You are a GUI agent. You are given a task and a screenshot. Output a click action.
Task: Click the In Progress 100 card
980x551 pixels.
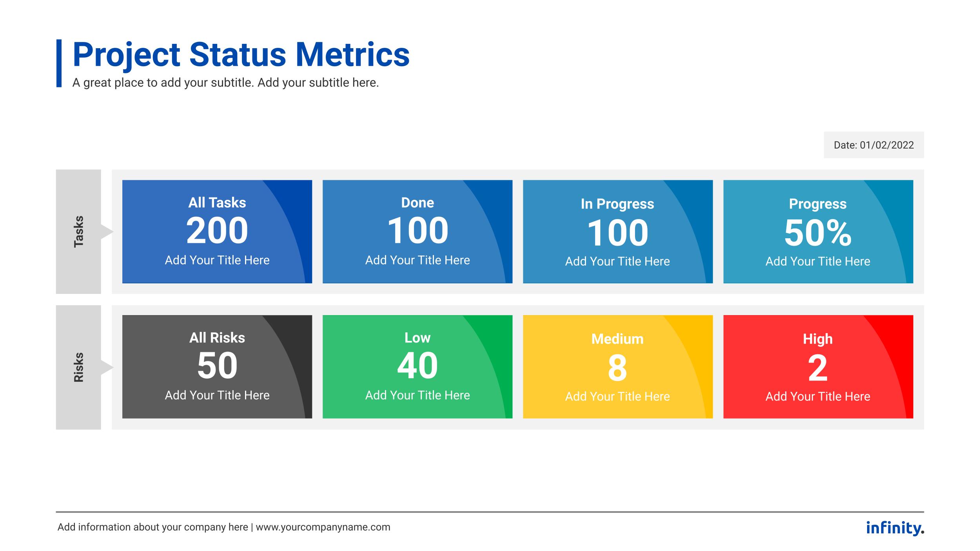pyautogui.click(x=617, y=231)
